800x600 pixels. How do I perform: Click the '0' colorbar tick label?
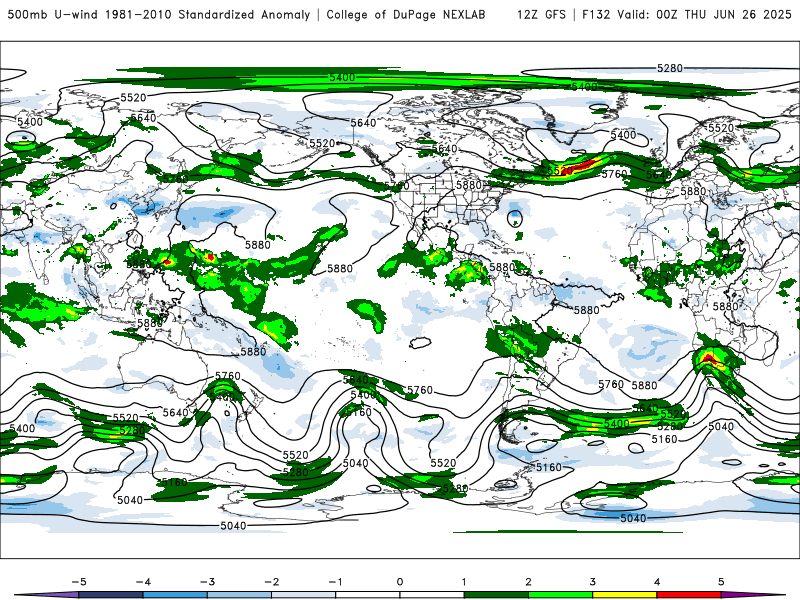point(400,582)
